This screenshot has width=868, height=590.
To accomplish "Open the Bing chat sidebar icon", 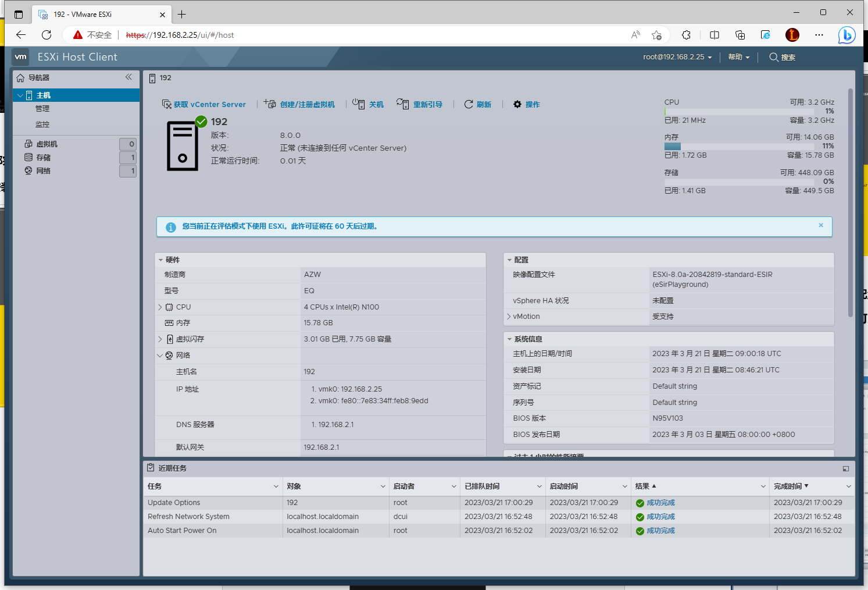I will (846, 35).
